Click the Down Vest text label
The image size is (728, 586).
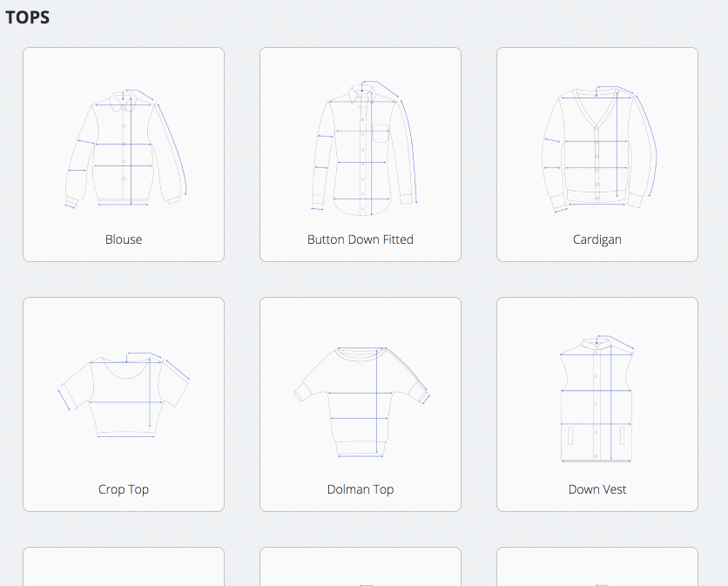597,489
